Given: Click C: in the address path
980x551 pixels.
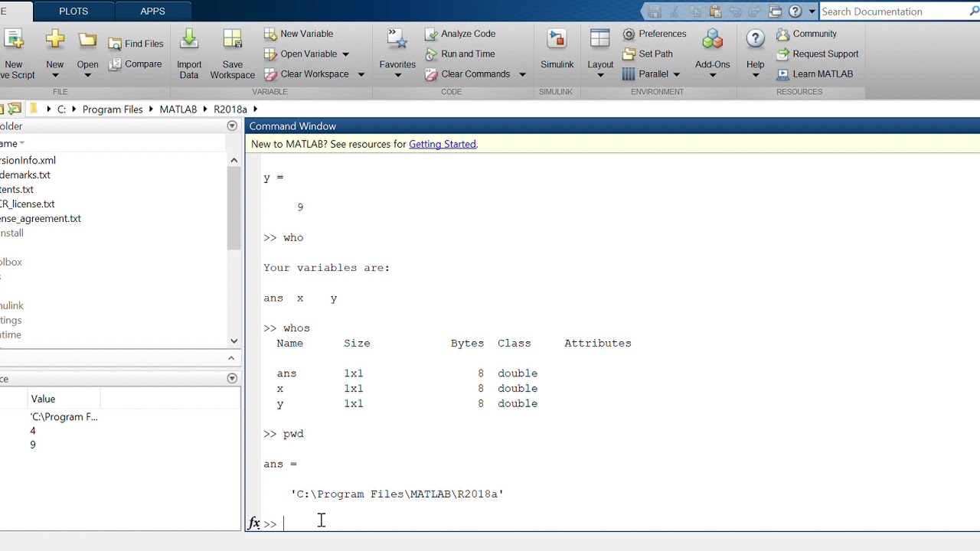Looking at the screenshot, I should pos(62,109).
